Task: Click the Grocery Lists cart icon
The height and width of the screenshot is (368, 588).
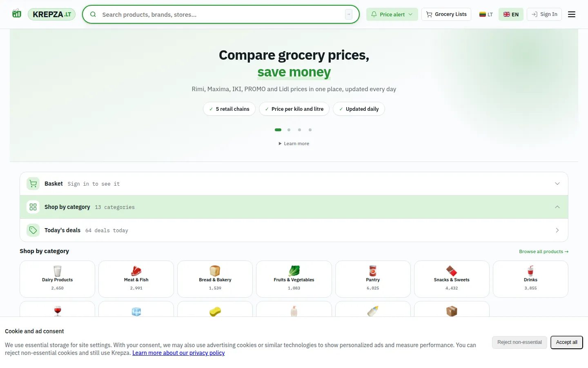Action: pyautogui.click(x=429, y=14)
